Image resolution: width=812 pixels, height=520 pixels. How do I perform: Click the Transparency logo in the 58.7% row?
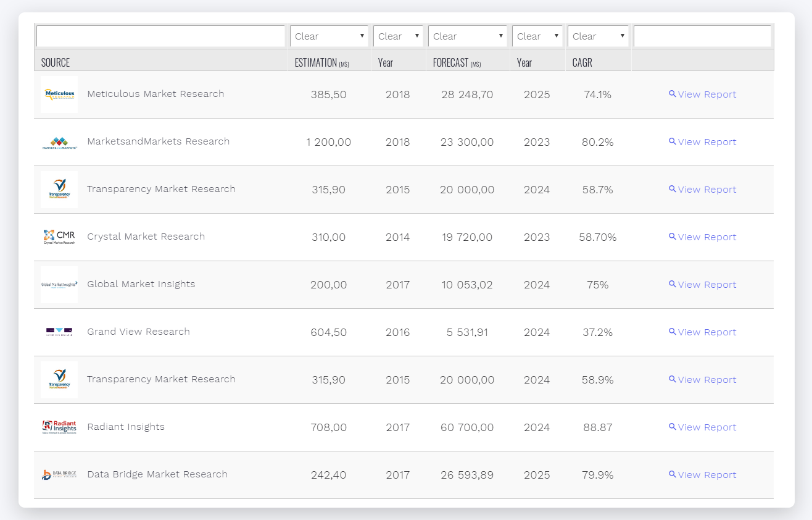59,190
